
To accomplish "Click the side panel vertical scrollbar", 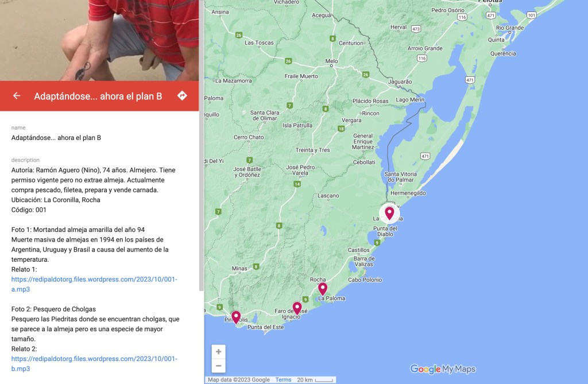I will click(202, 145).
